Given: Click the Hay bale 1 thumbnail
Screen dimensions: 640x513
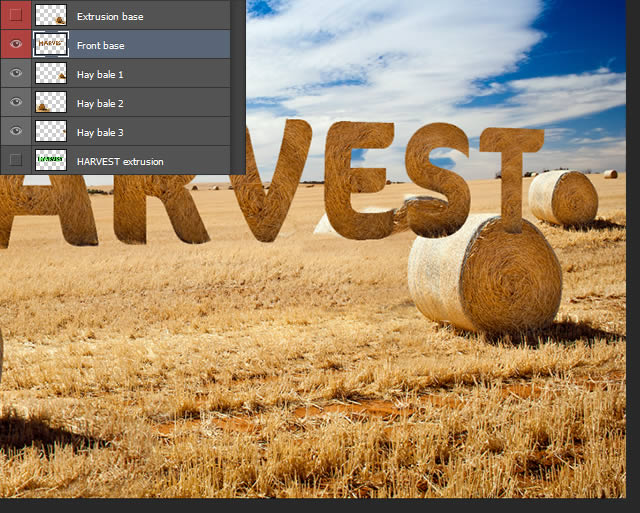Looking at the screenshot, I should [x=51, y=73].
